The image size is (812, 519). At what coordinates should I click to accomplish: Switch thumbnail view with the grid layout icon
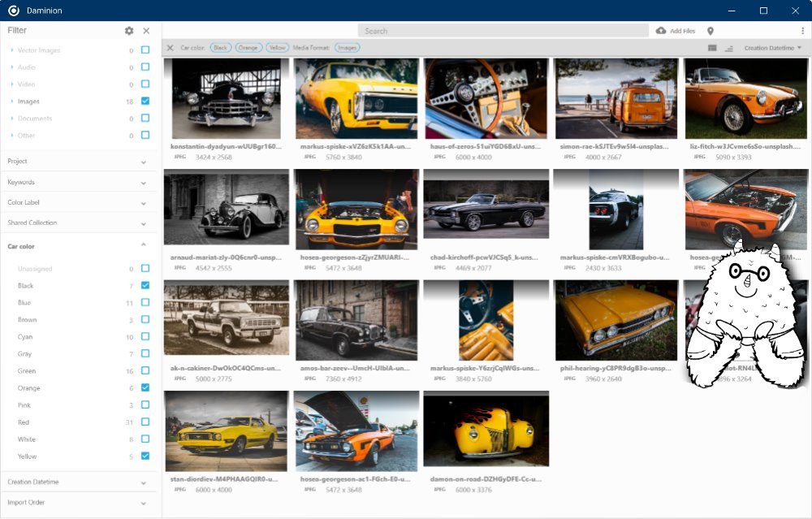(712, 48)
